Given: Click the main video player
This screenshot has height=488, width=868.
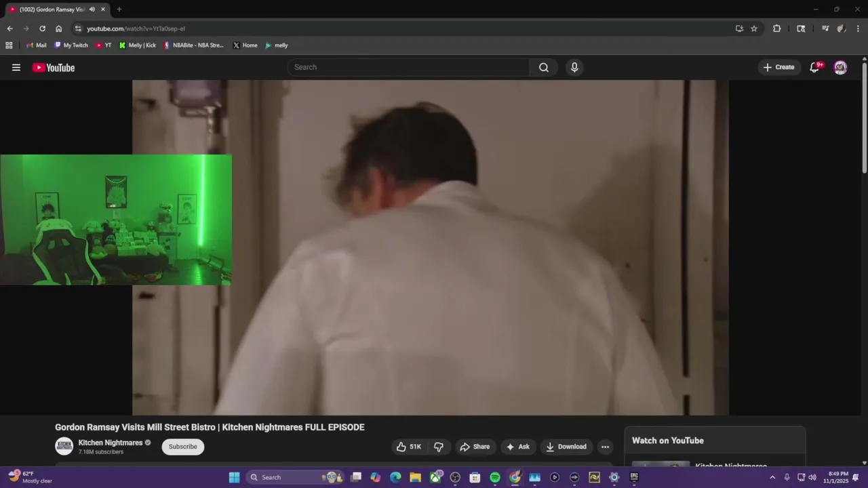Looking at the screenshot, I should click(431, 247).
